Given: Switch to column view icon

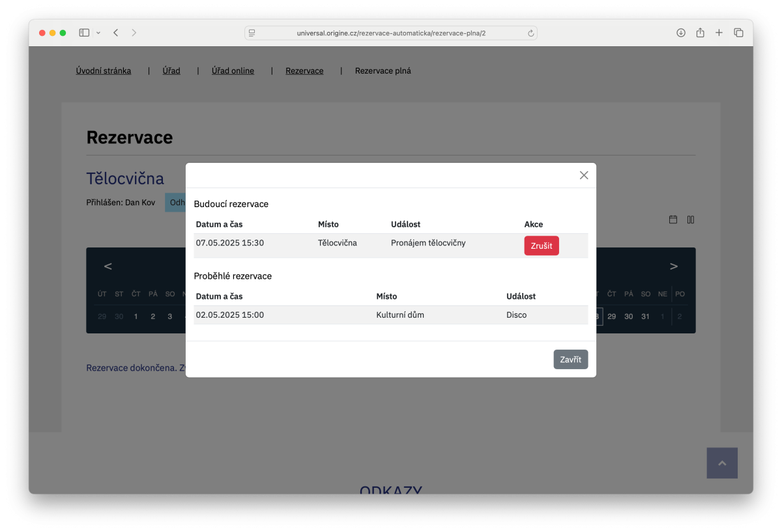Looking at the screenshot, I should coord(691,219).
